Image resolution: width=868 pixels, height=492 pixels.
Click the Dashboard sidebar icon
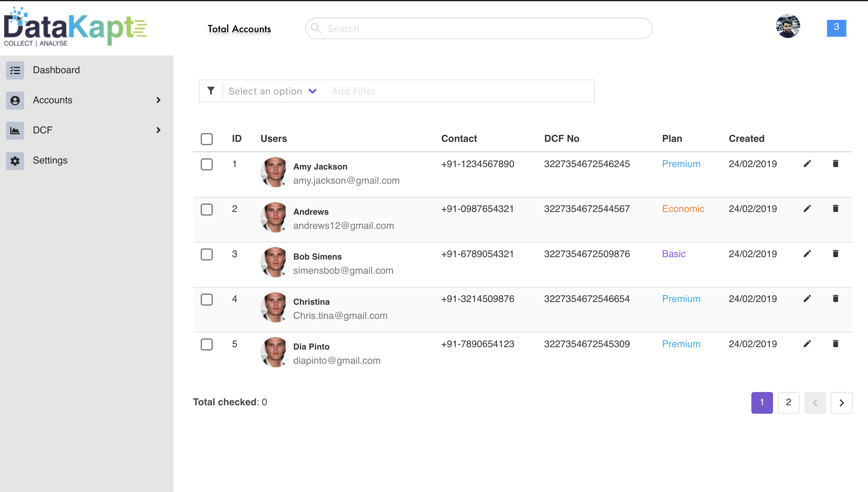click(15, 70)
